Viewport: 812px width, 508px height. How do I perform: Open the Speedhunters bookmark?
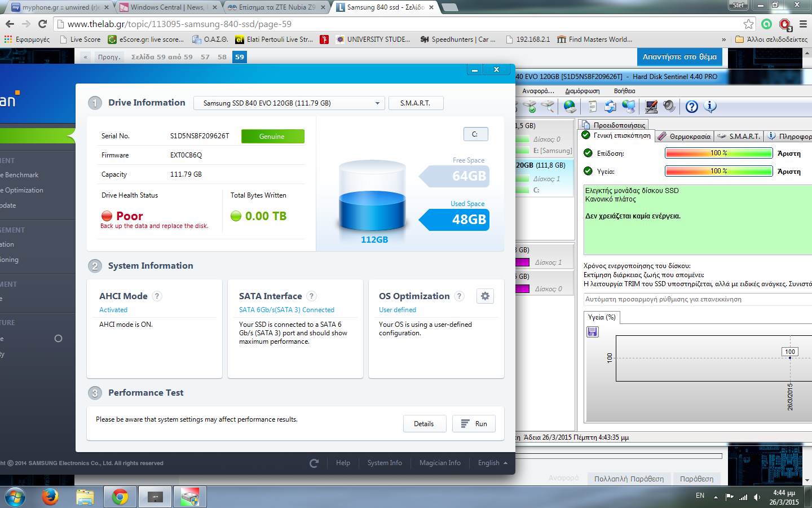point(458,40)
